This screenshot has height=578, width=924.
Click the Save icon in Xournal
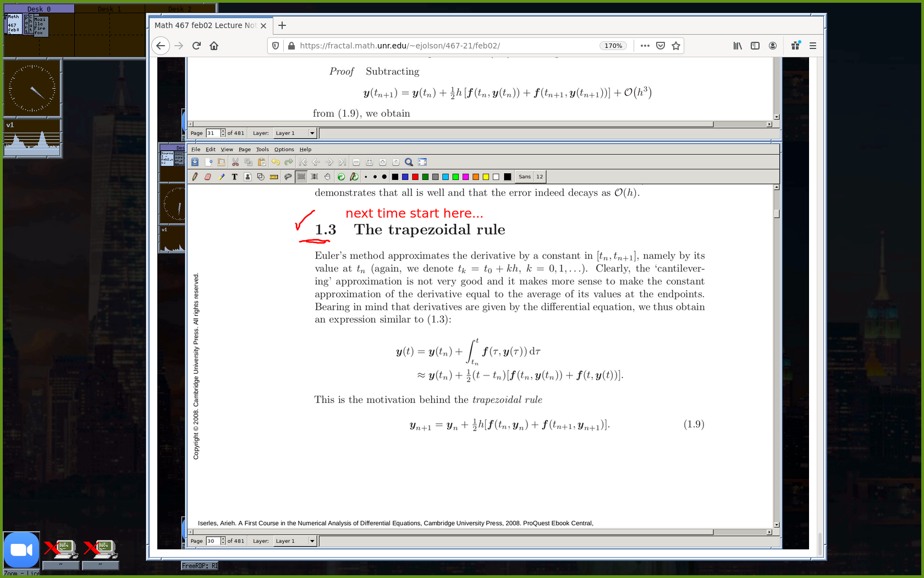(x=195, y=162)
